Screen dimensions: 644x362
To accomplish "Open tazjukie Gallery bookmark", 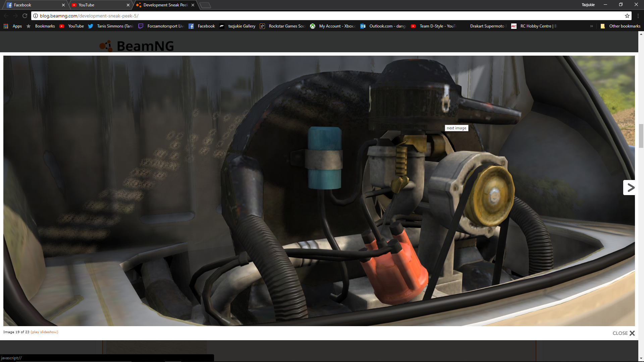I will click(x=237, y=26).
